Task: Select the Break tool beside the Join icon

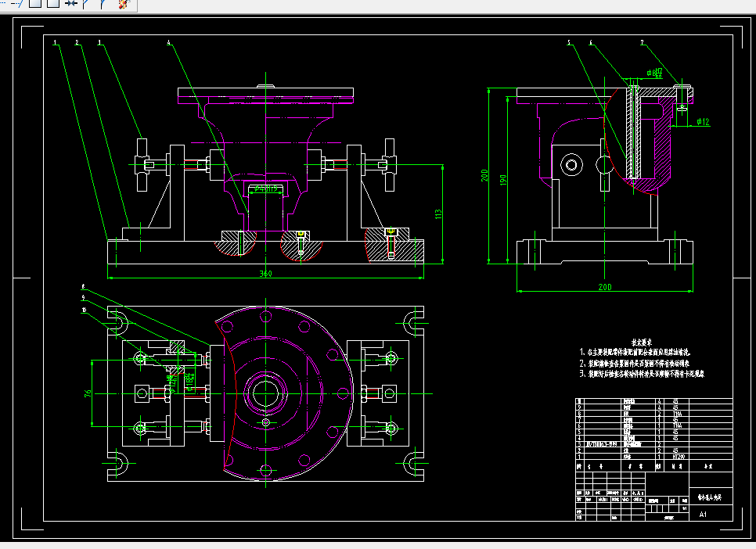Action: (x=53, y=4)
